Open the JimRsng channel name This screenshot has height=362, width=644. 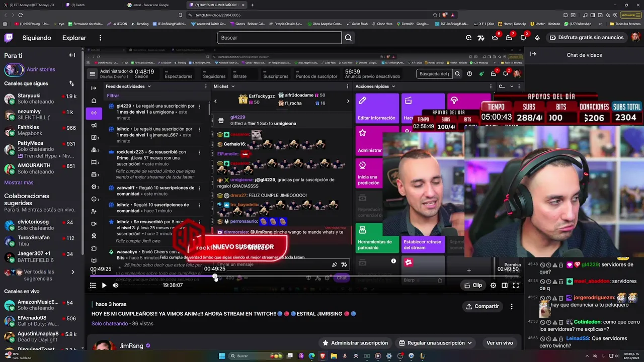coord(131,346)
